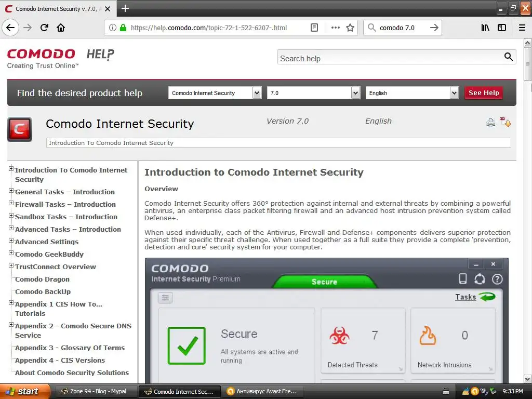Click the keyboard icon in system tray
This screenshot has height=399, width=532.
click(446, 392)
